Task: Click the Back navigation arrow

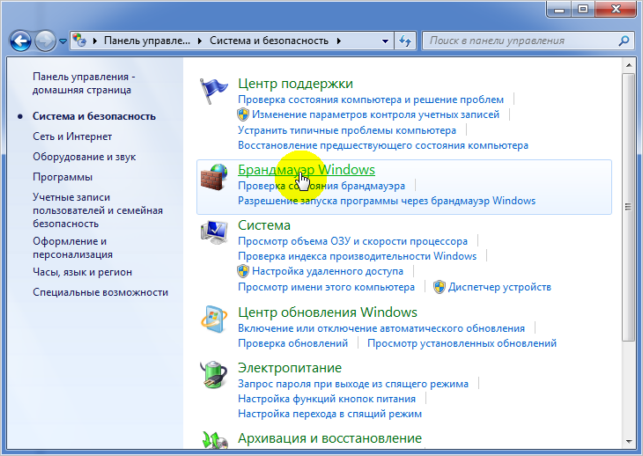Action: coord(21,41)
